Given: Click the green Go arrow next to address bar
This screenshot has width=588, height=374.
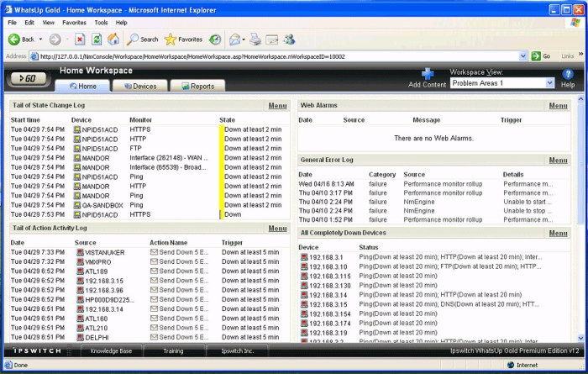Looking at the screenshot, I should [x=536, y=56].
